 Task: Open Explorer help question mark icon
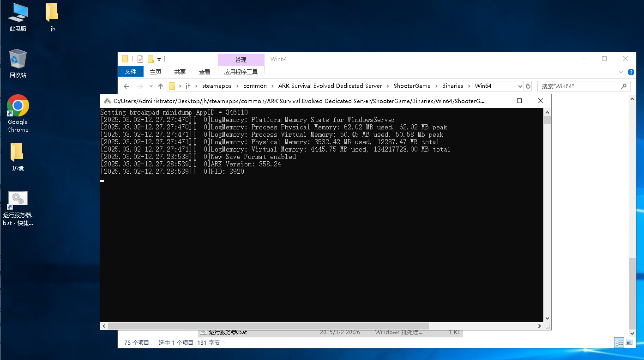click(x=631, y=72)
